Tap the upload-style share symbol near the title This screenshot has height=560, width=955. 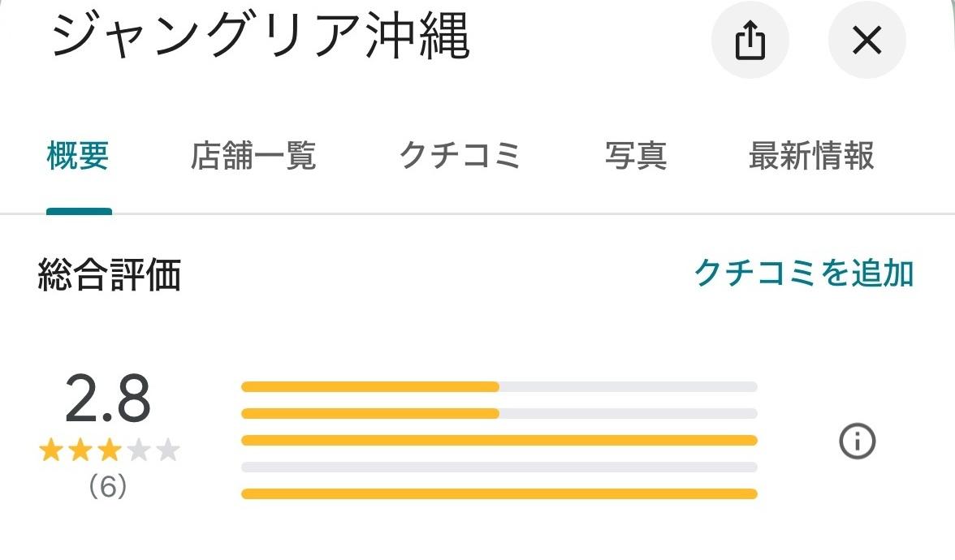(750, 39)
